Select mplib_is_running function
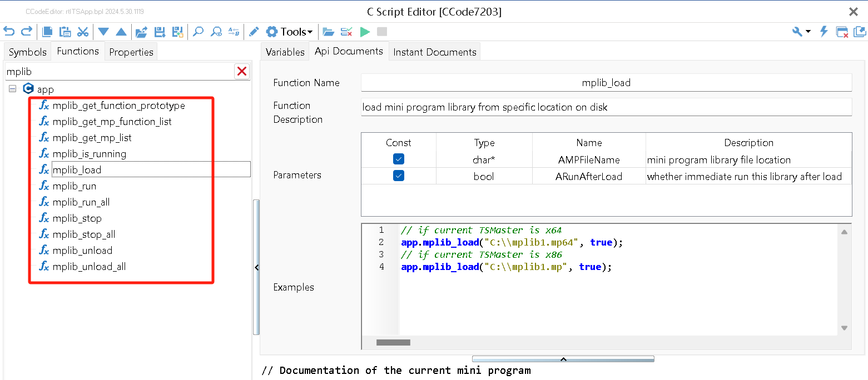Screen dimensions: 868x380 click(x=90, y=154)
